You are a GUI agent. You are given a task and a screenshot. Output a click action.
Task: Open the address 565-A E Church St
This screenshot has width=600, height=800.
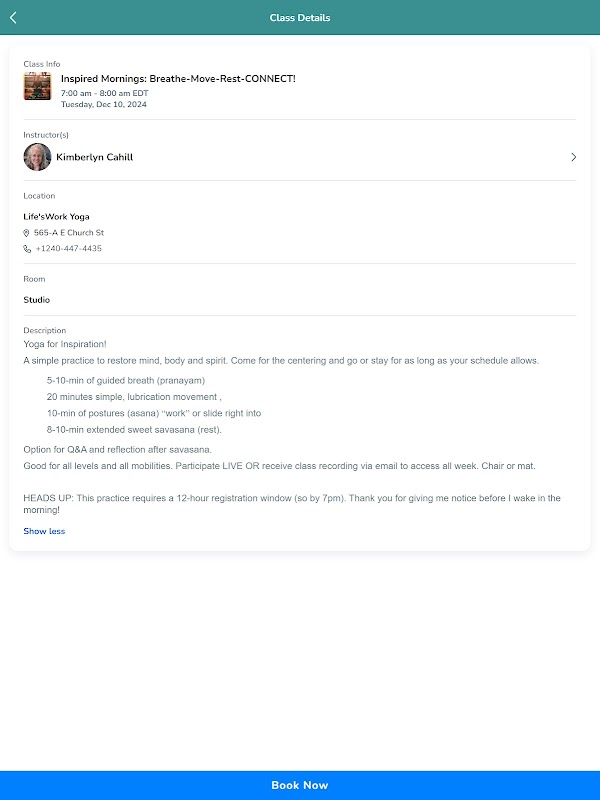(x=69, y=233)
